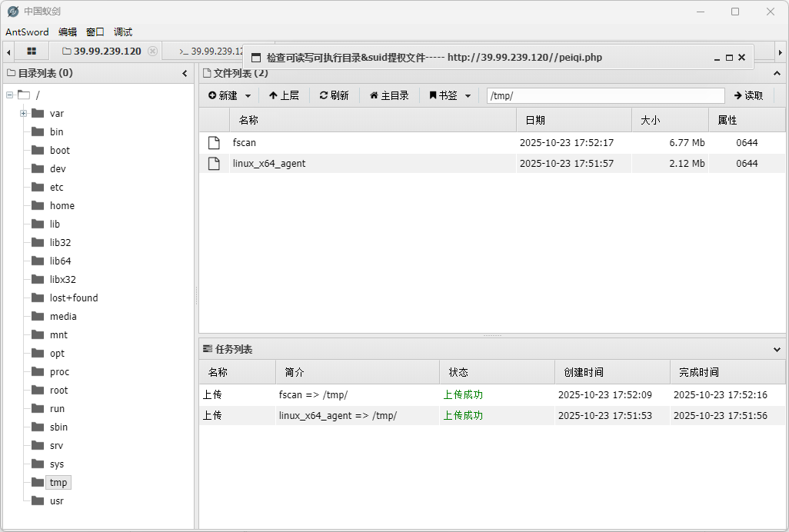Open the 新建 (New) dropdown
The image size is (789, 532).
(x=230, y=95)
